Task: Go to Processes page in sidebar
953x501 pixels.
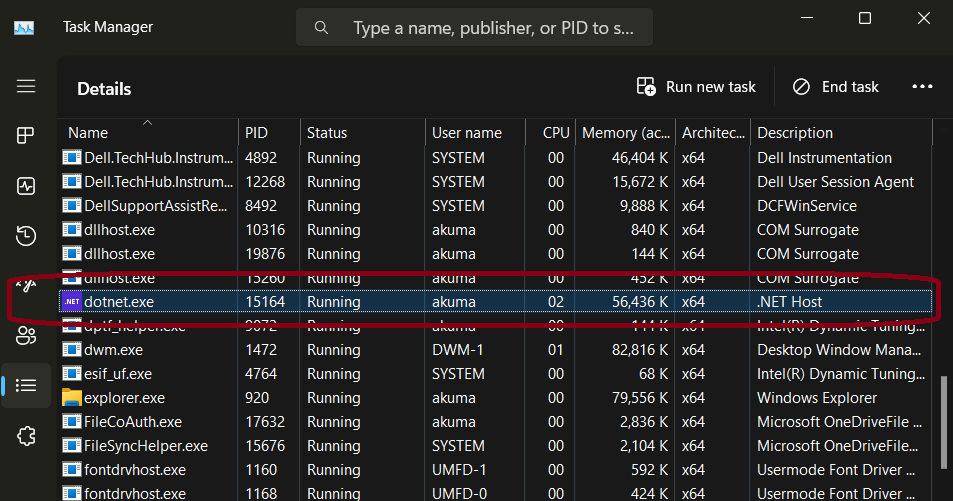Action: pyautogui.click(x=26, y=136)
